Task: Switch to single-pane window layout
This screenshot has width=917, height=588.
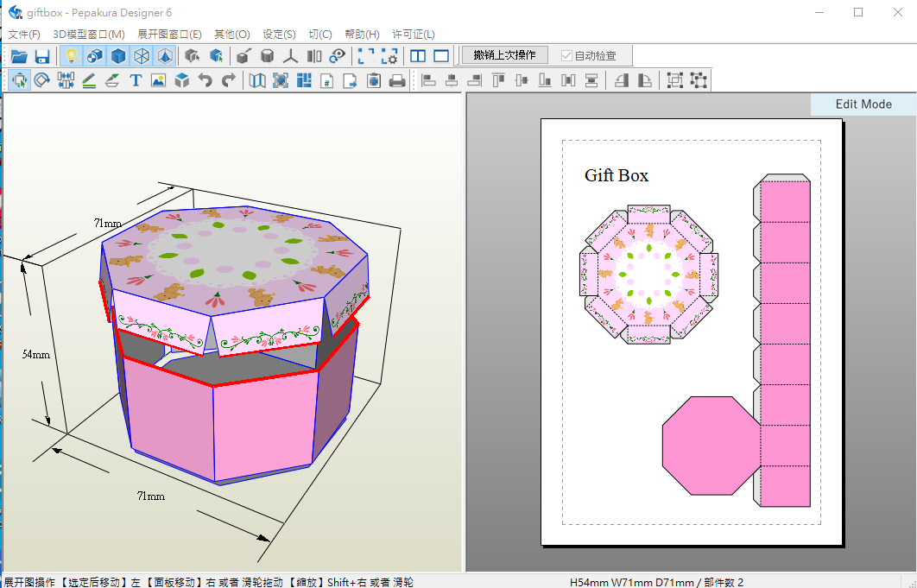Action: click(441, 56)
